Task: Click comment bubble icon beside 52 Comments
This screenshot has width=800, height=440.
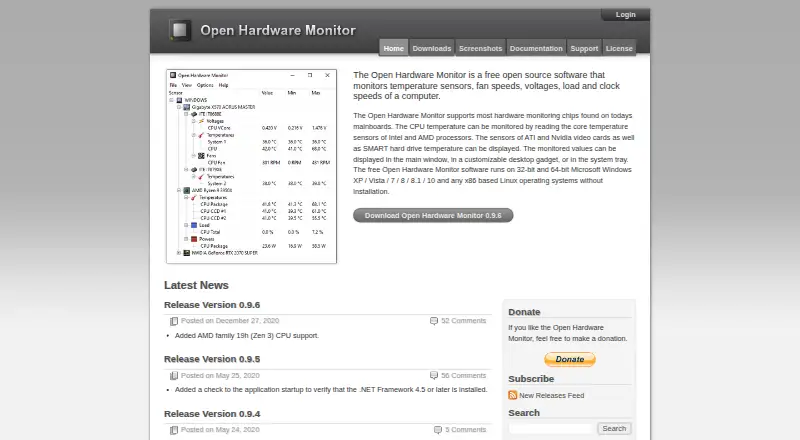Action: coord(434,321)
